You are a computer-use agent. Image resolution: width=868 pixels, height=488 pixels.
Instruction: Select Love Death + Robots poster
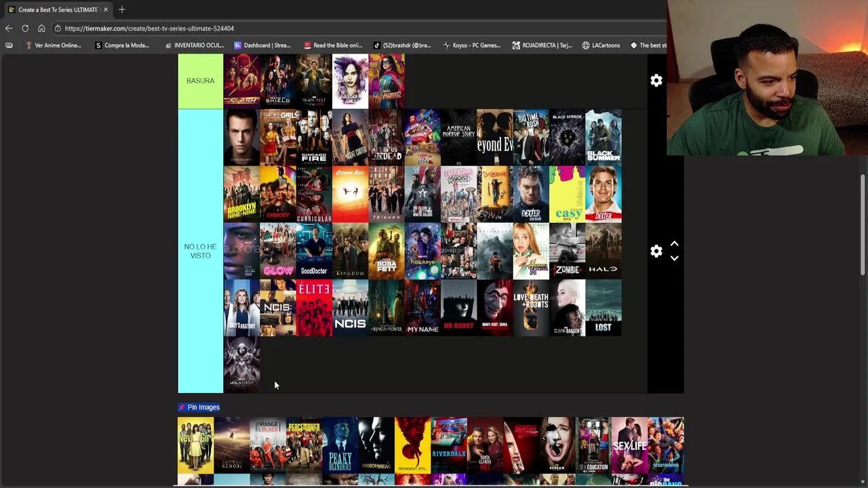tap(531, 308)
